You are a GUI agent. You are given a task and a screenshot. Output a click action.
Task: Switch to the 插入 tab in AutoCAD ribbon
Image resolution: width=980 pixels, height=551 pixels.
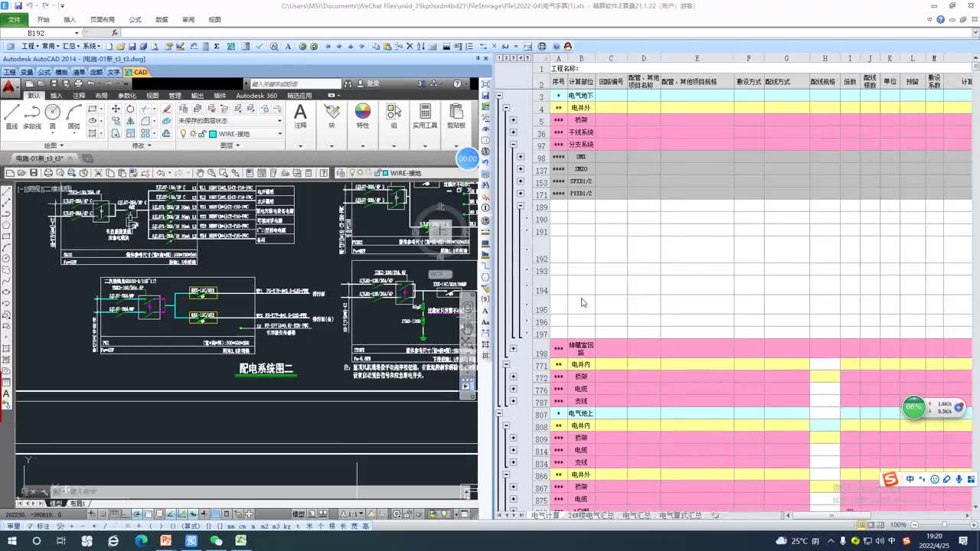point(56,96)
